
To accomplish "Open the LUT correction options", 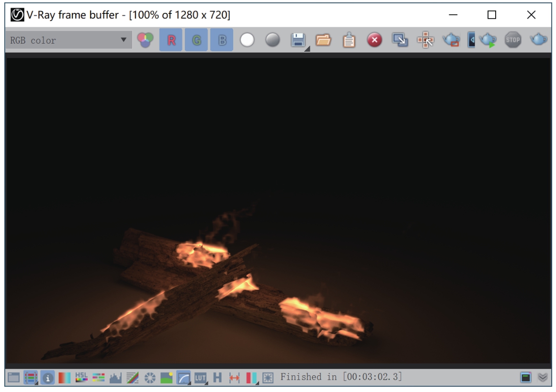I will point(200,378).
